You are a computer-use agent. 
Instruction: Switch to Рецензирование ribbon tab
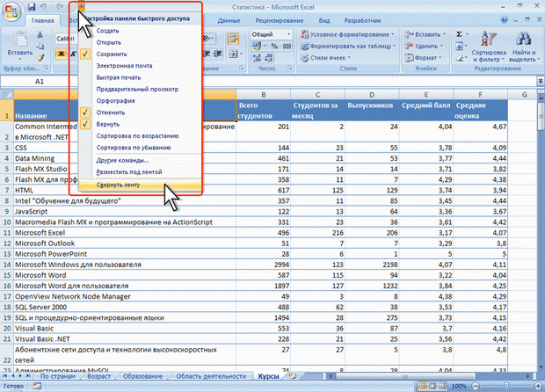280,20
